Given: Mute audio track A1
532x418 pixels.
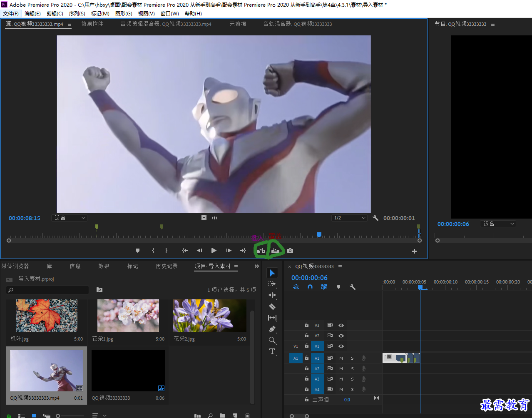Looking at the screenshot, I should pos(341,358).
